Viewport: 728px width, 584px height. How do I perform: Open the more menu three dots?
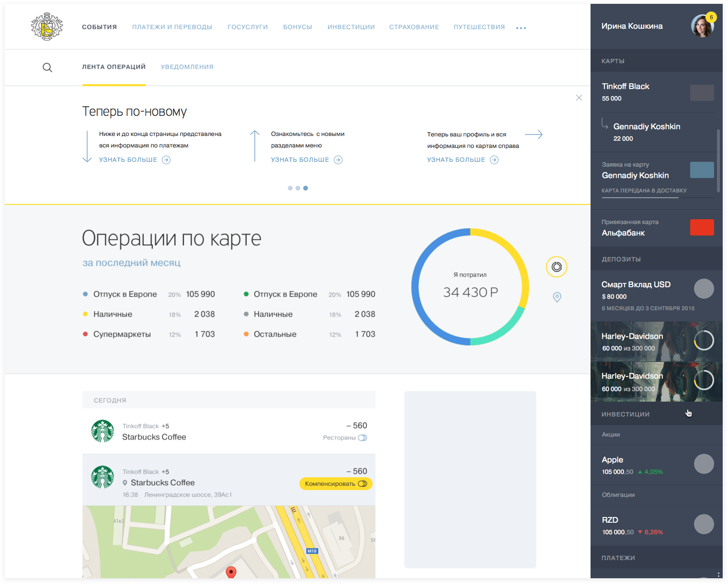[521, 28]
